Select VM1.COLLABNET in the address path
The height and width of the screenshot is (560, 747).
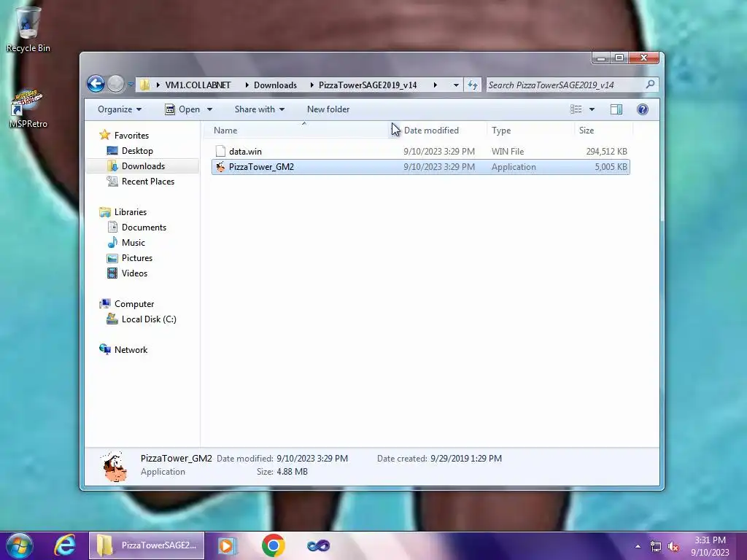tap(198, 85)
